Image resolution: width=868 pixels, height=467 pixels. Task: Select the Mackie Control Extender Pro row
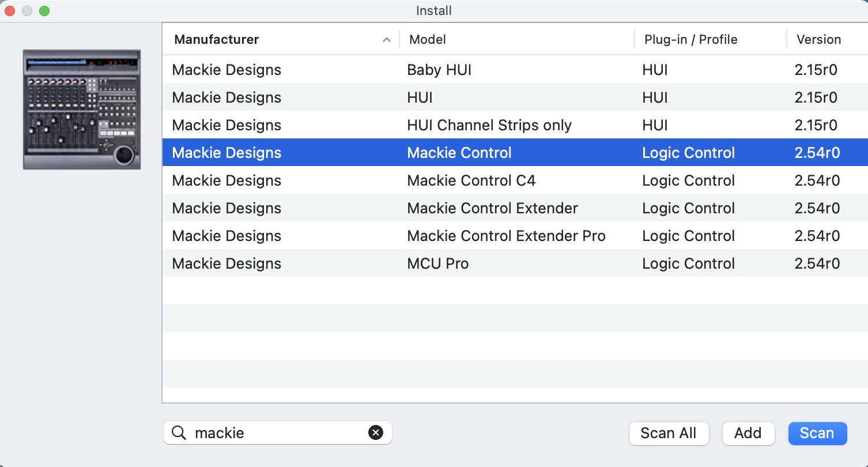[506, 236]
